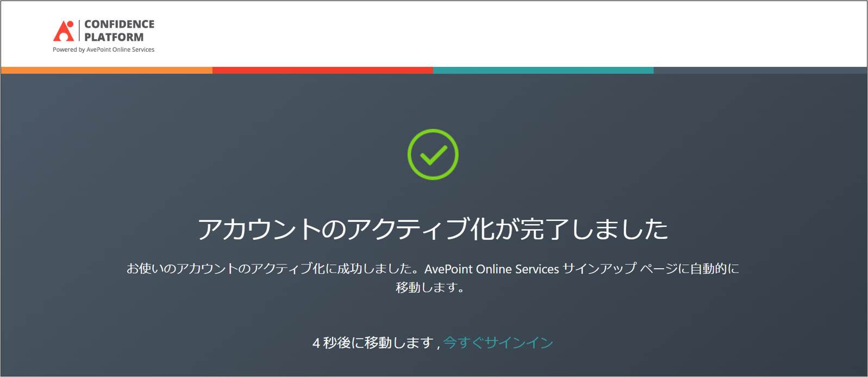This screenshot has height=377, width=868.
Task: Select the red segment of the color bar
Action: [x=322, y=70]
